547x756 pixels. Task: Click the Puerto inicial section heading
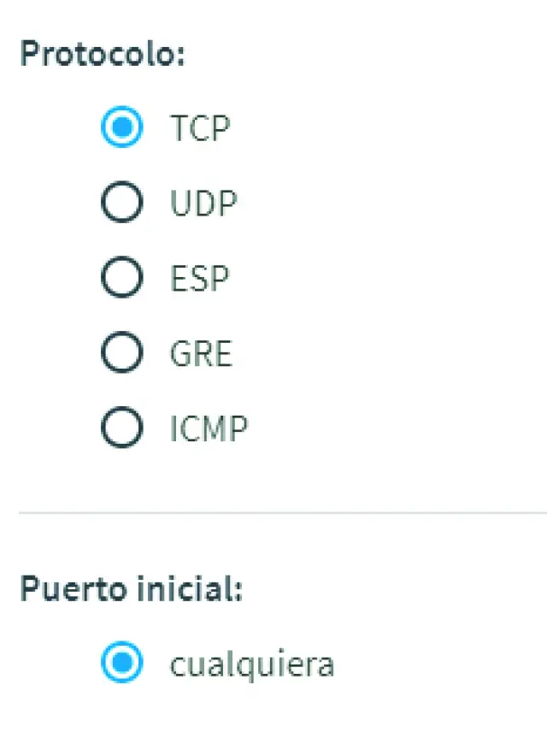point(131,589)
